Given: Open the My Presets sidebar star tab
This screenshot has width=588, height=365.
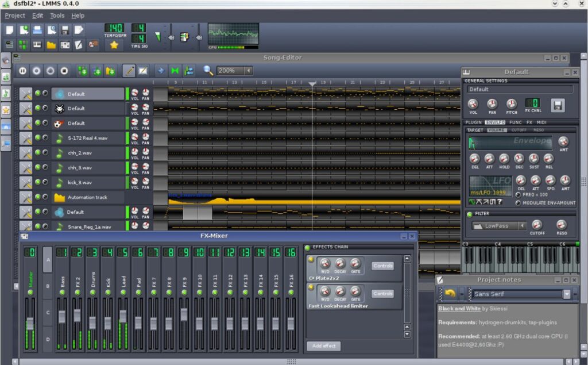Looking at the screenshot, I should pyautogui.click(x=6, y=110).
